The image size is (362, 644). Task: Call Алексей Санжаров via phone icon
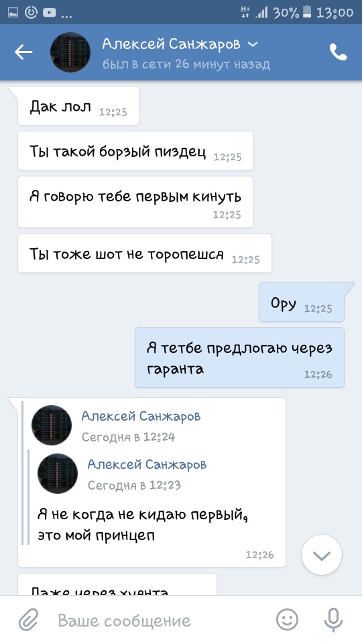[x=338, y=52]
